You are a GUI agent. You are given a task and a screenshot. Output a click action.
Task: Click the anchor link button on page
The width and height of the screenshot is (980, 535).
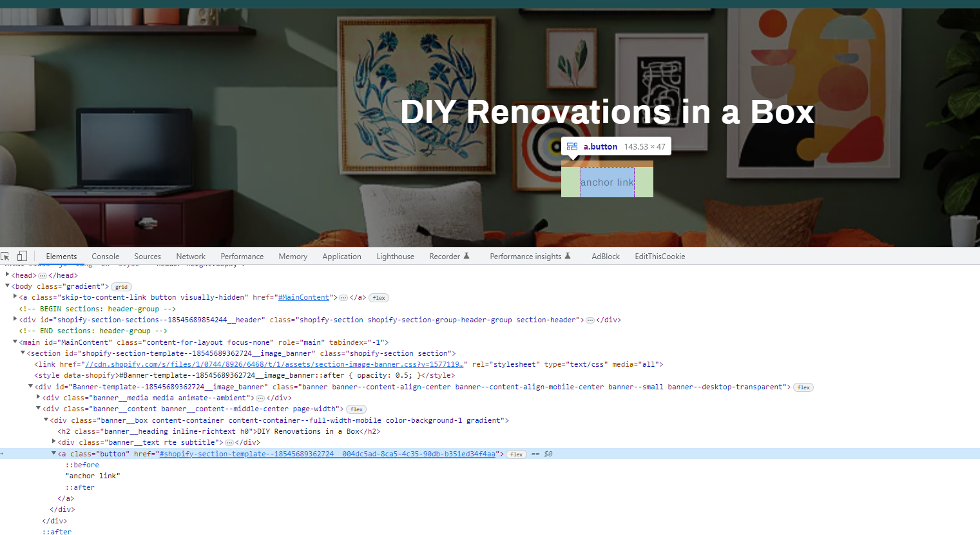pyautogui.click(x=607, y=182)
